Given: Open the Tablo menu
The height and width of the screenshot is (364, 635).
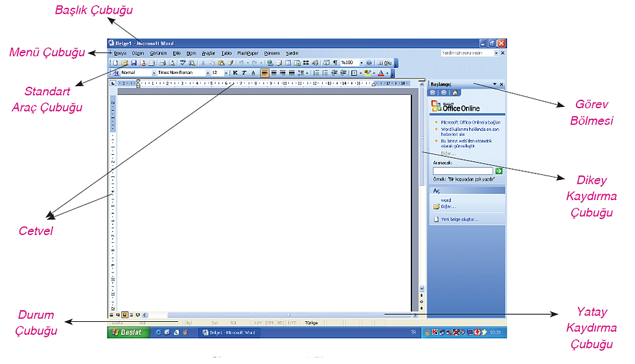Looking at the screenshot, I should coord(226,53).
